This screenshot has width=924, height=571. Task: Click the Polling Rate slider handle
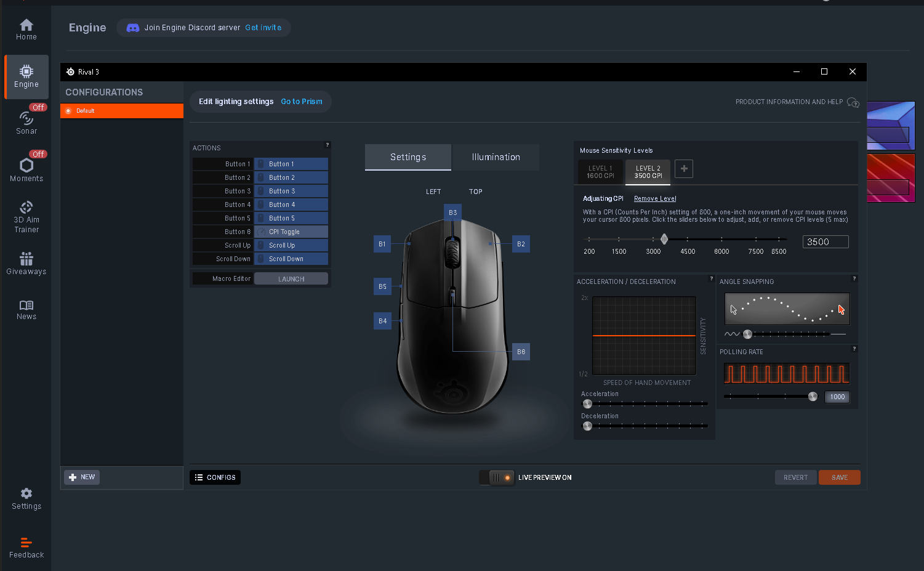tap(813, 397)
